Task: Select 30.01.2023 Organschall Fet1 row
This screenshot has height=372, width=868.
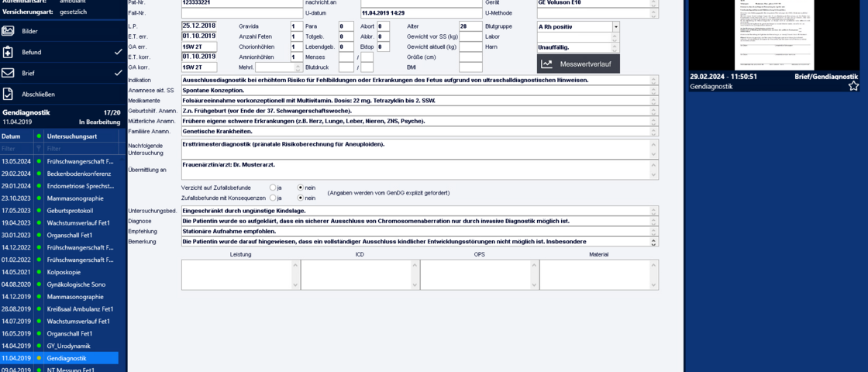Action: (59, 236)
